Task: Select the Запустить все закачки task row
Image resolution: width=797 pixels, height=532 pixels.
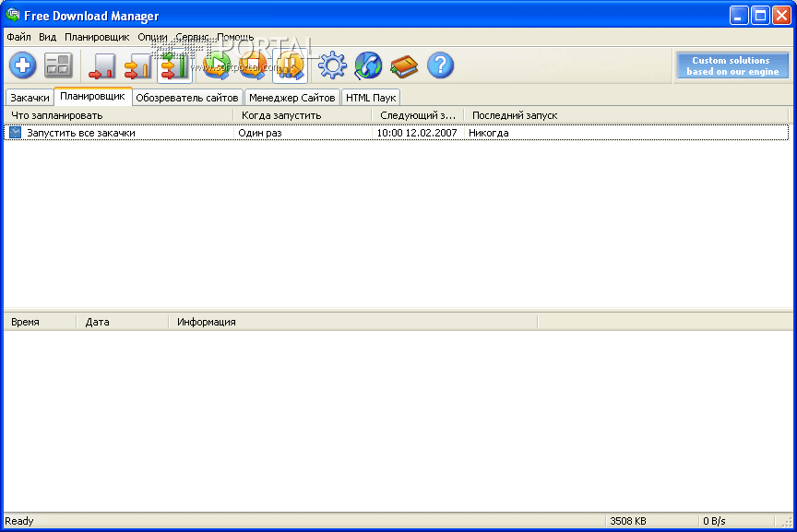Action: click(x=397, y=133)
